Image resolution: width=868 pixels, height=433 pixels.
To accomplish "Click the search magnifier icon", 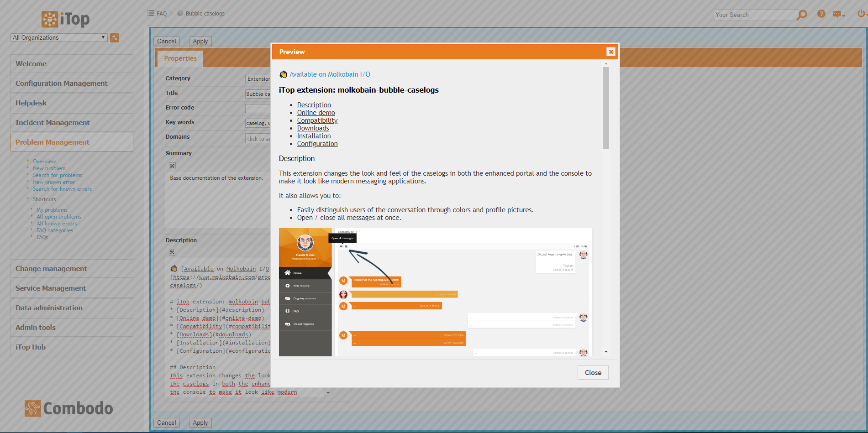I will pos(802,15).
